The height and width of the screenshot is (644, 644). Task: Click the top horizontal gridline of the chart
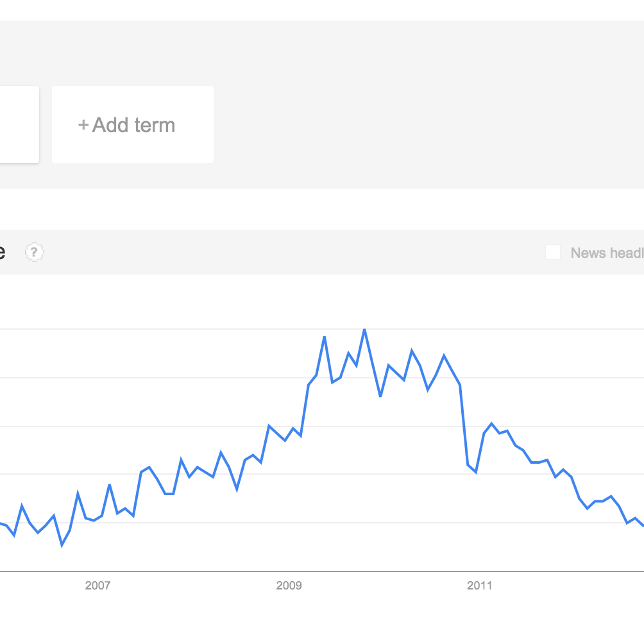322,329
